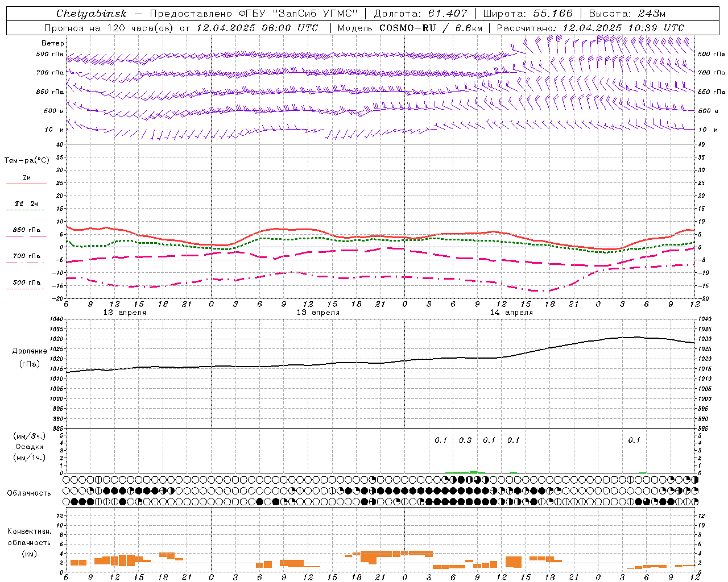The image size is (728, 582).
Task: Click the Chelyabinsk station title
Action: point(92,14)
